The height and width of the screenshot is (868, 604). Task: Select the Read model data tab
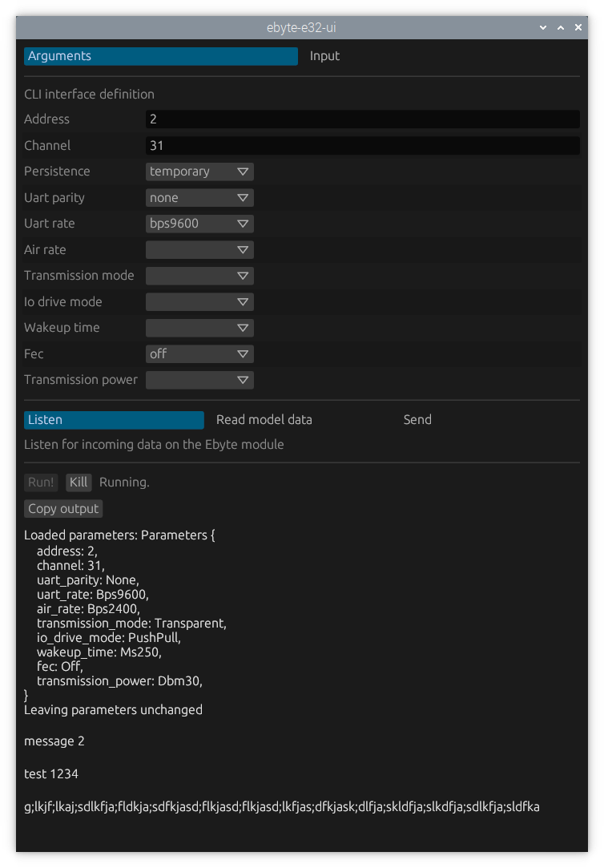click(x=264, y=420)
